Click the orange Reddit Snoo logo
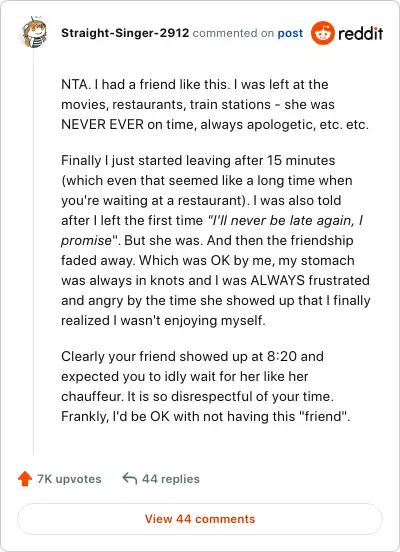 (323, 33)
